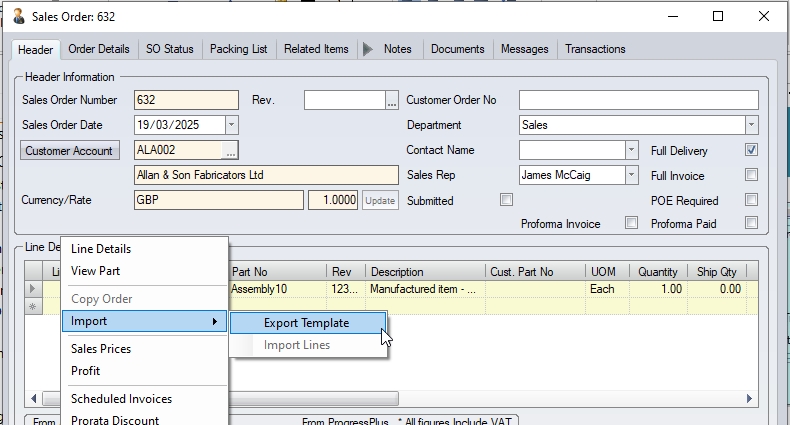The height and width of the screenshot is (425, 790).
Task: Click the Update rate button
Action: 380,200
